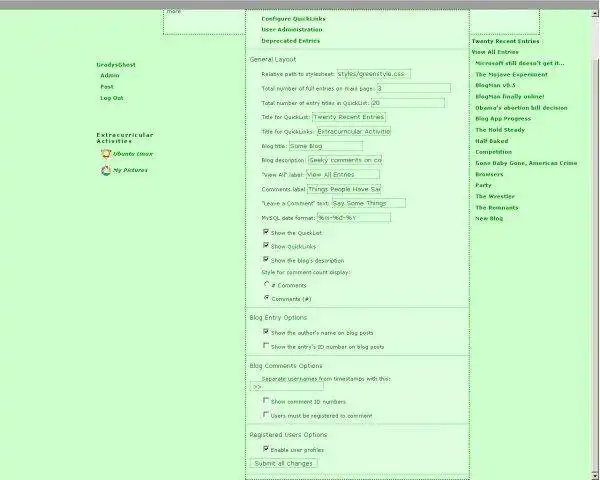Open Deprecated Entries link
600x480 pixels.
click(290, 41)
